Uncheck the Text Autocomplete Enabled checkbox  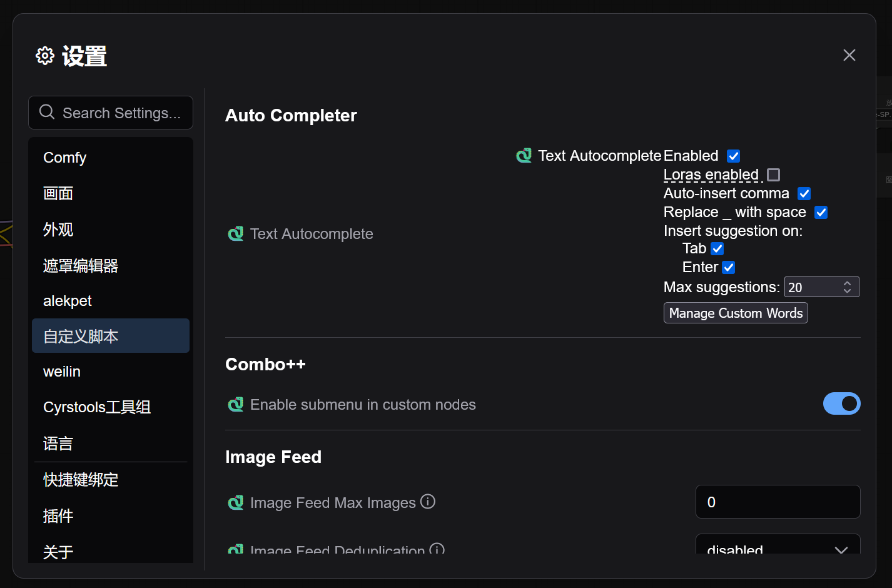click(x=732, y=156)
